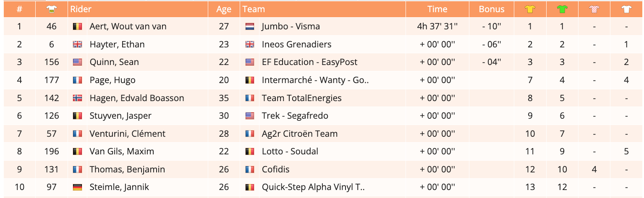Image resolution: width=644 pixels, height=198 pixels.
Task: Click the bib number jersey header icon
Action: 51,9
